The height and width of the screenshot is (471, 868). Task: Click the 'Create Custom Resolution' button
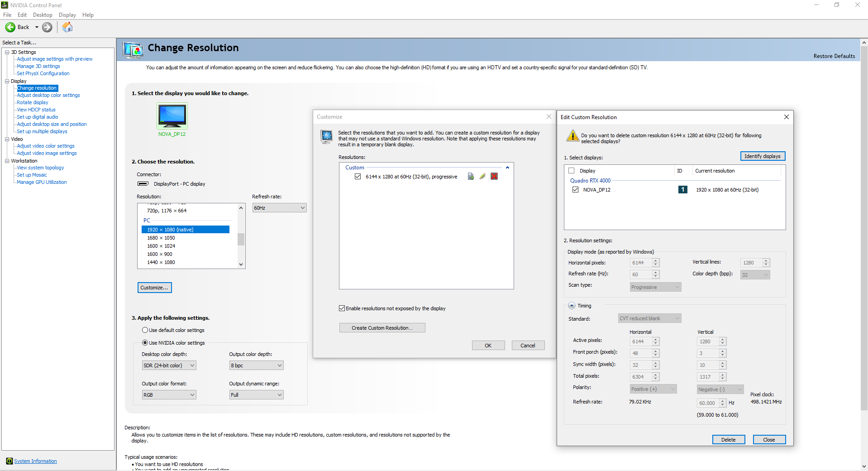click(x=382, y=327)
